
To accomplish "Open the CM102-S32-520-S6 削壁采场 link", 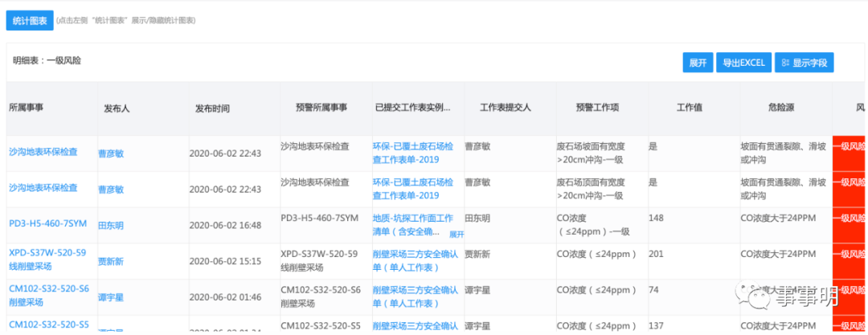I will pyautogui.click(x=49, y=296).
